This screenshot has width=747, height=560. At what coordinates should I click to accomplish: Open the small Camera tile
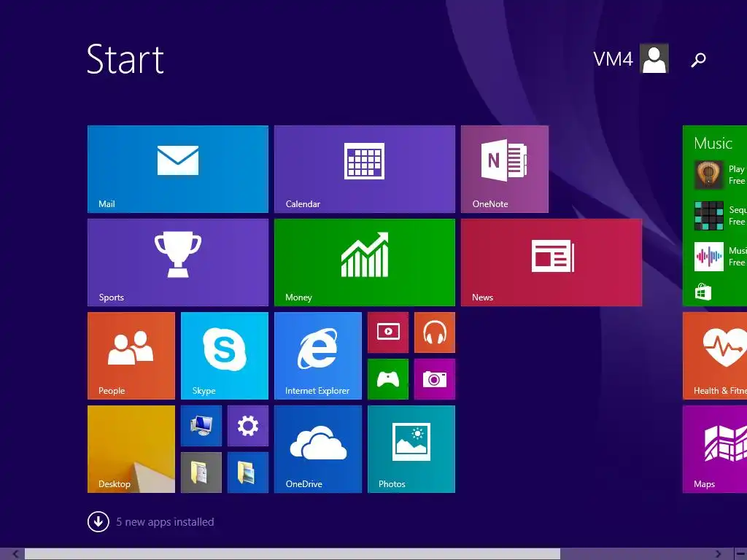click(435, 379)
